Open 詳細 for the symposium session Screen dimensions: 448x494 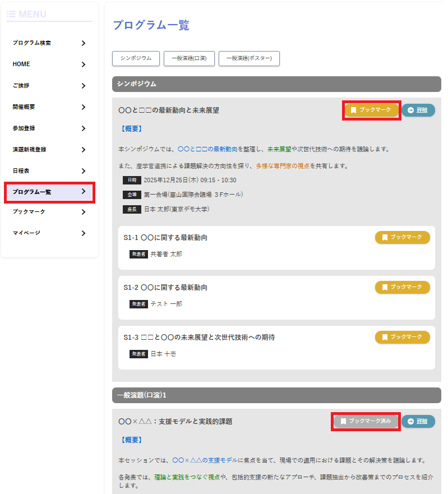pyautogui.click(x=418, y=110)
